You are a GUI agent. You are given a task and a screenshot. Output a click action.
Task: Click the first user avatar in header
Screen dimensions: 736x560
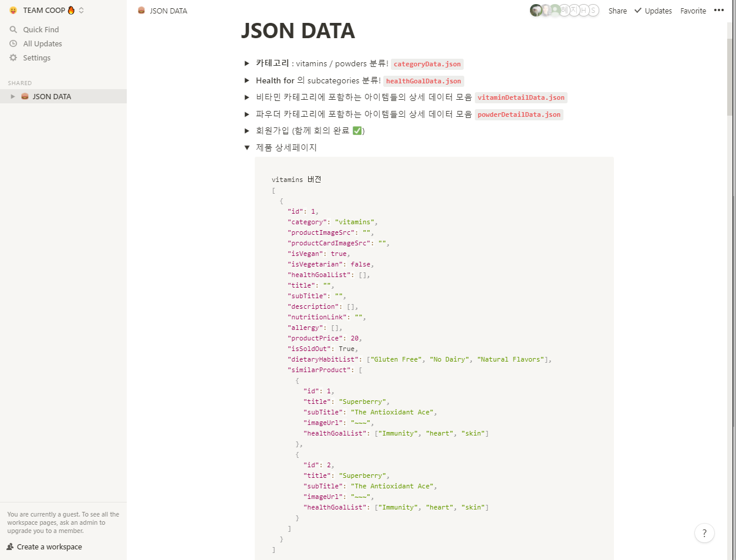tap(535, 11)
